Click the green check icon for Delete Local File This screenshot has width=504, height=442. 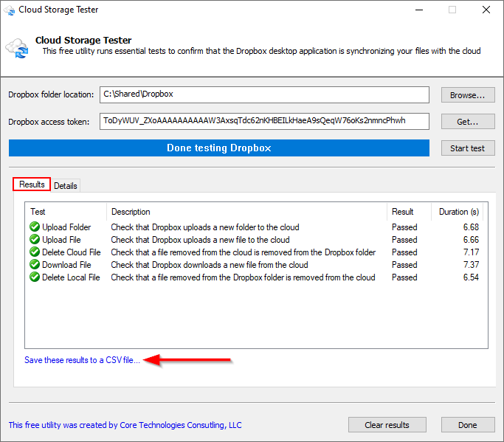pos(35,277)
